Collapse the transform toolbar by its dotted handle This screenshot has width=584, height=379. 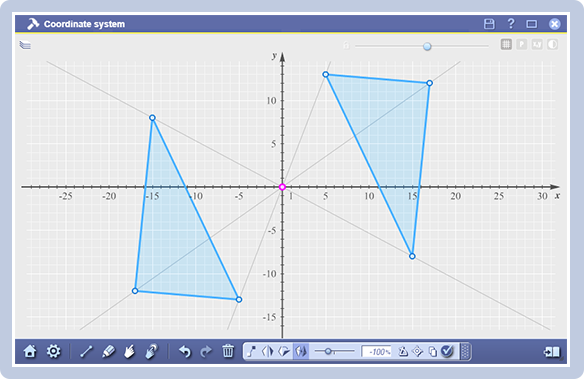[465, 351]
